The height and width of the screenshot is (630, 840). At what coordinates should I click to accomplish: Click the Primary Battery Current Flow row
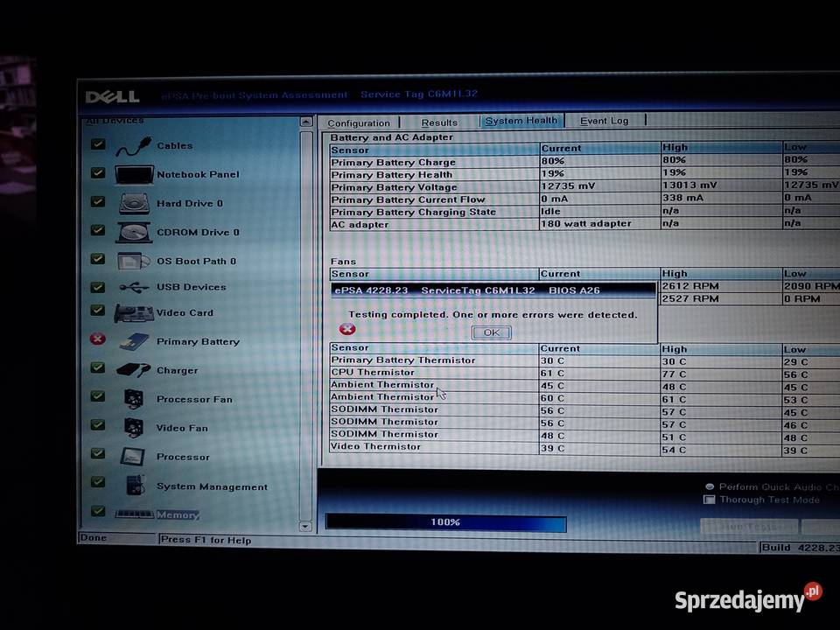click(x=584, y=199)
